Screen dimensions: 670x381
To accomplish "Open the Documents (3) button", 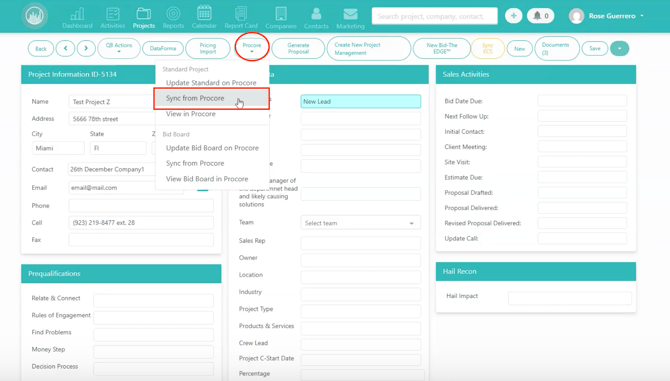I will (x=556, y=48).
